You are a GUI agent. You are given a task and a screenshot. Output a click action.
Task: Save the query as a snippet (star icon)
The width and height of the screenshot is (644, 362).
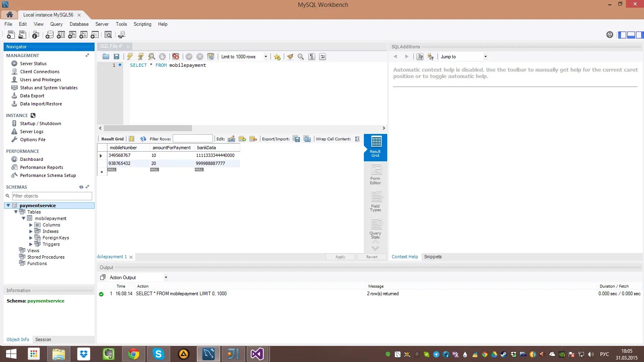[277, 57]
